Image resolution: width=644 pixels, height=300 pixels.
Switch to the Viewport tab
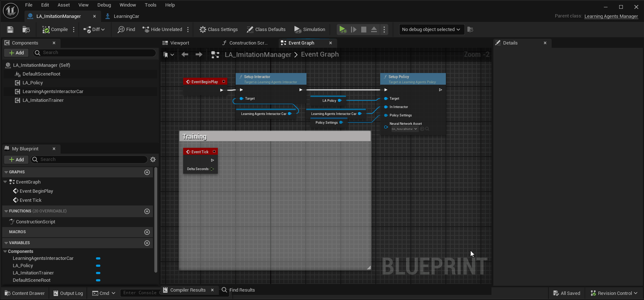[180, 43]
